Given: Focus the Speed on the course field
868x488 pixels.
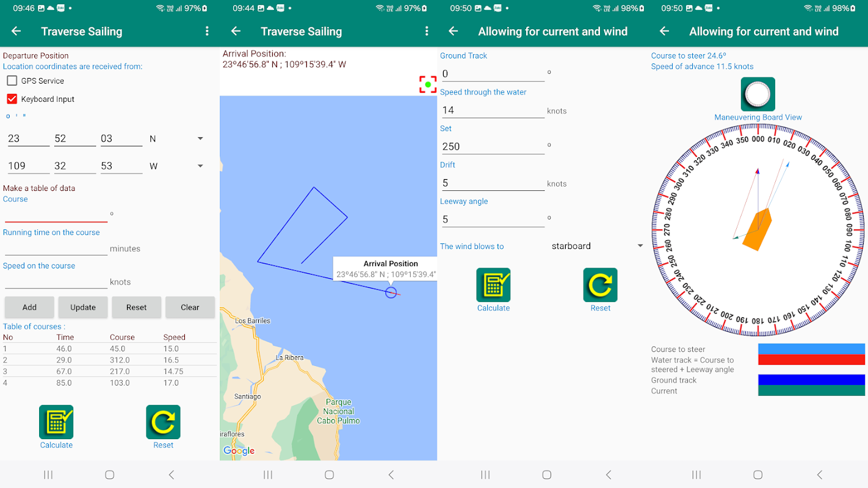Looking at the screenshot, I should tap(56, 281).
